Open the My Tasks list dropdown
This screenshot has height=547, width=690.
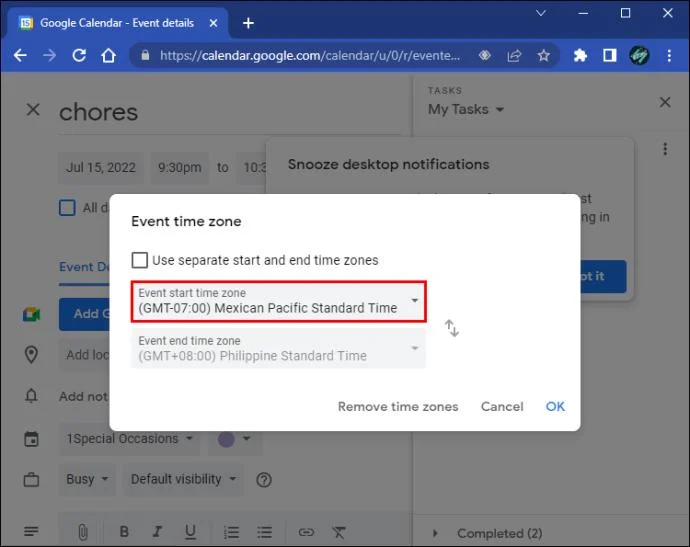[466, 109]
